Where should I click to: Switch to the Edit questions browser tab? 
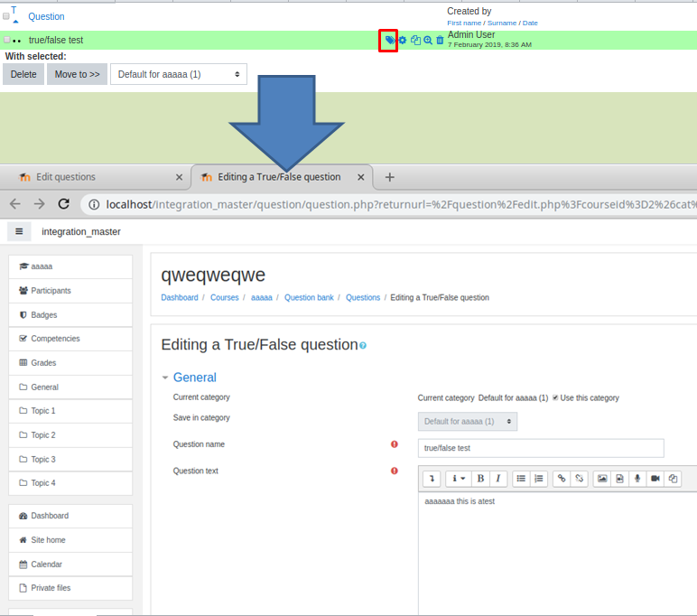(66, 177)
